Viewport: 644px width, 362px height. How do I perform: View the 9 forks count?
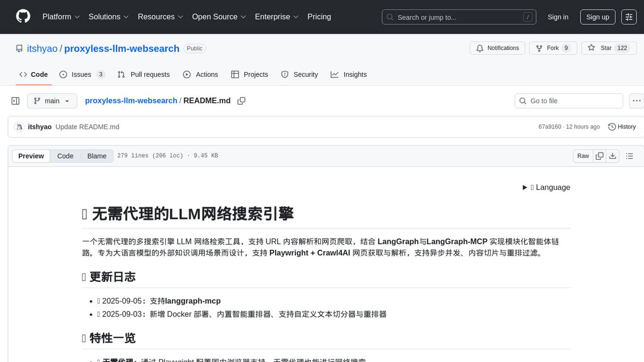pyautogui.click(x=566, y=48)
